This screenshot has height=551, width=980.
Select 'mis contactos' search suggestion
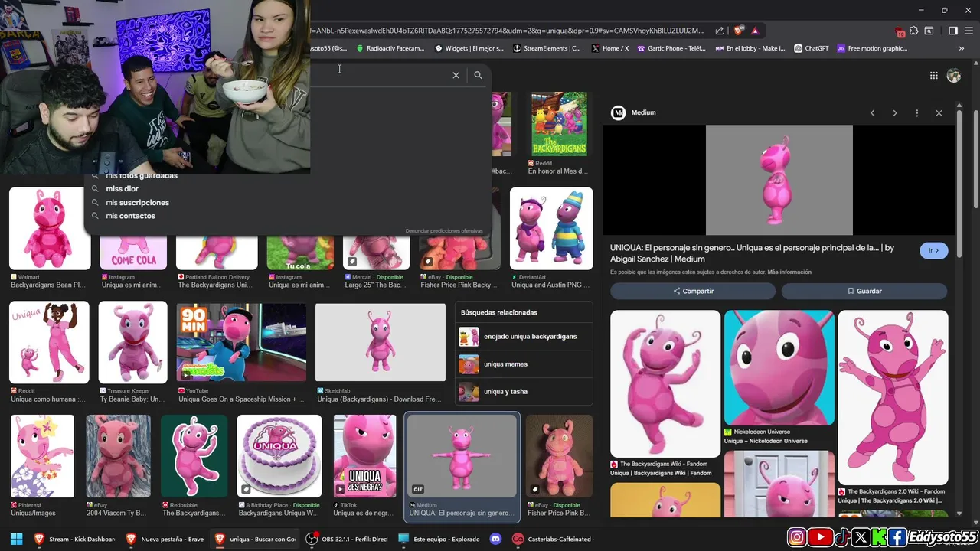coord(131,216)
